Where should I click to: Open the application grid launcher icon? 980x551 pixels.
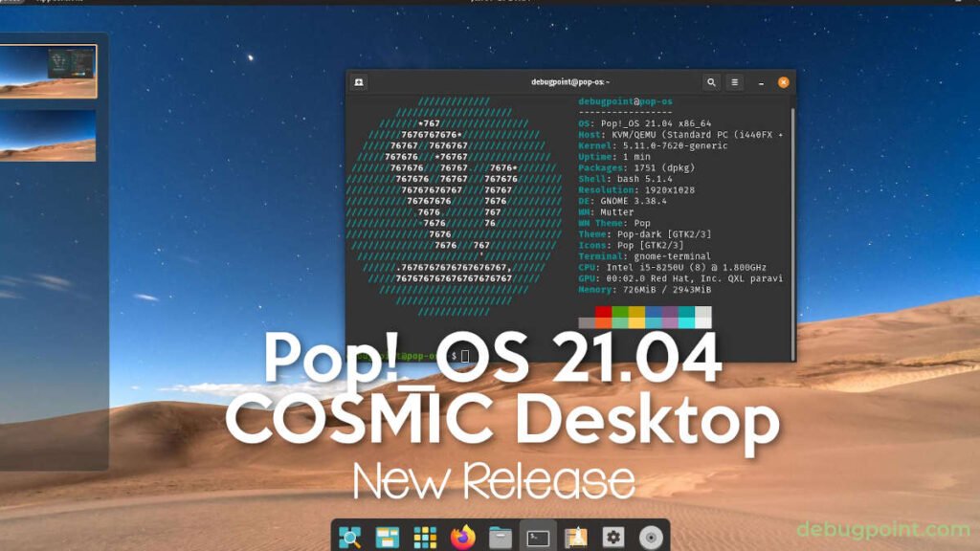coord(425,537)
